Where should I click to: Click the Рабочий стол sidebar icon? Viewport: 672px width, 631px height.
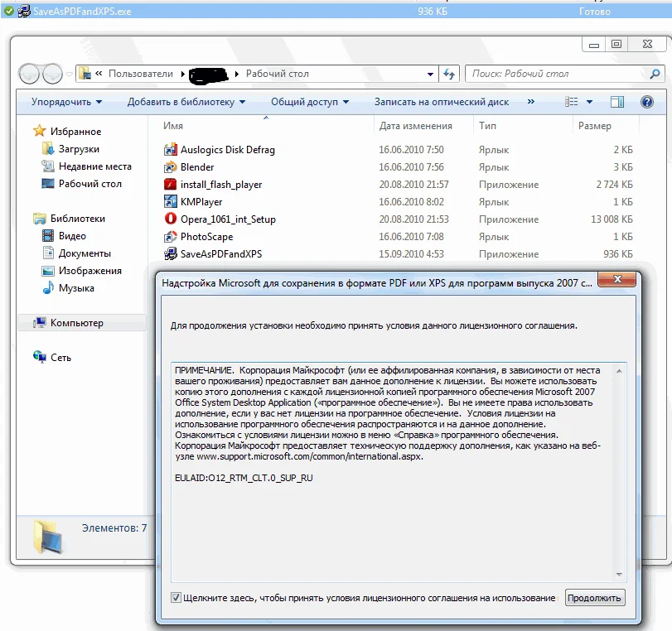click(x=47, y=183)
